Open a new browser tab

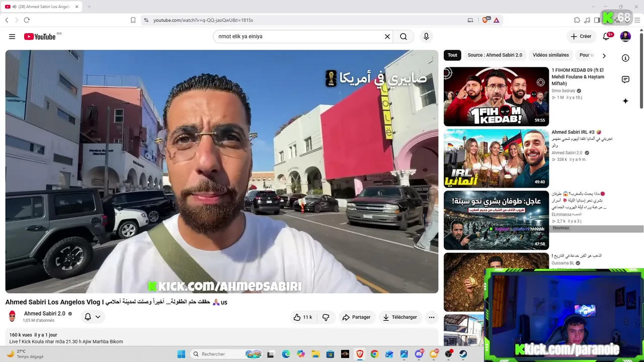(x=89, y=7)
